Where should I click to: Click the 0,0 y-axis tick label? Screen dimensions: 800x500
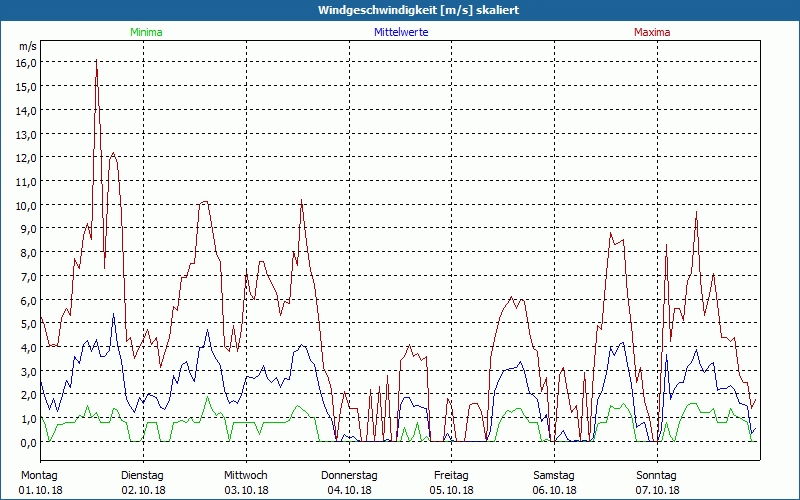28,443
